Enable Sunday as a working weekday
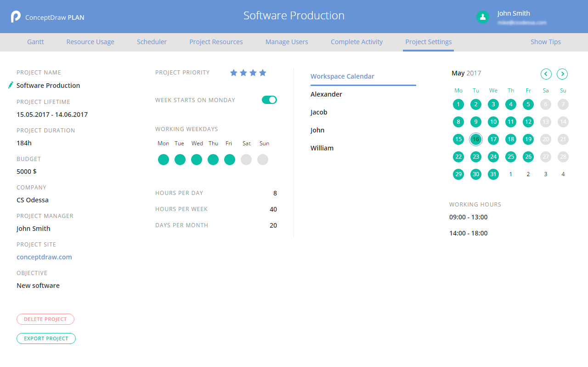Screen dimensions: 588x367 pyautogui.click(x=263, y=160)
